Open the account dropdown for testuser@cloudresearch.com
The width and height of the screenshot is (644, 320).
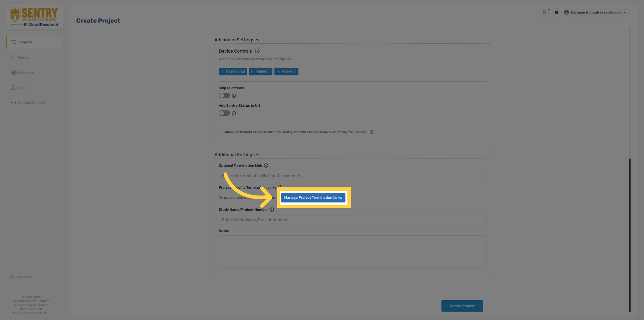(625, 12)
